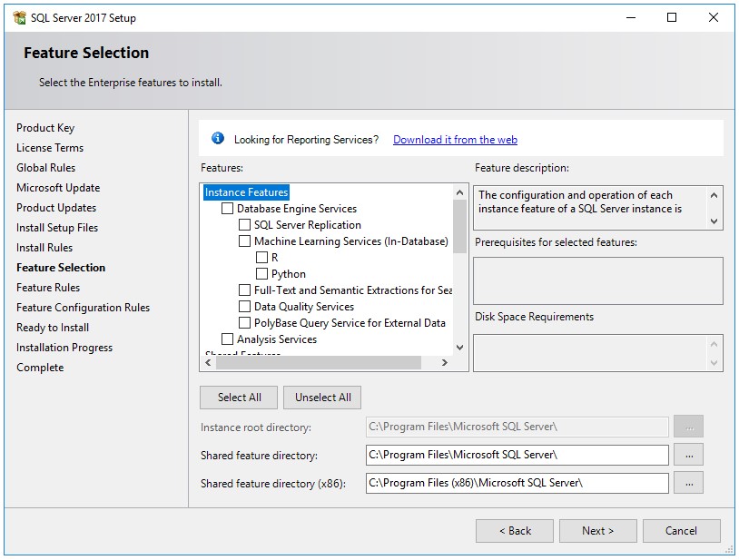Open Instance root directory browse button
Screen dimensions: 739x560
(x=689, y=426)
